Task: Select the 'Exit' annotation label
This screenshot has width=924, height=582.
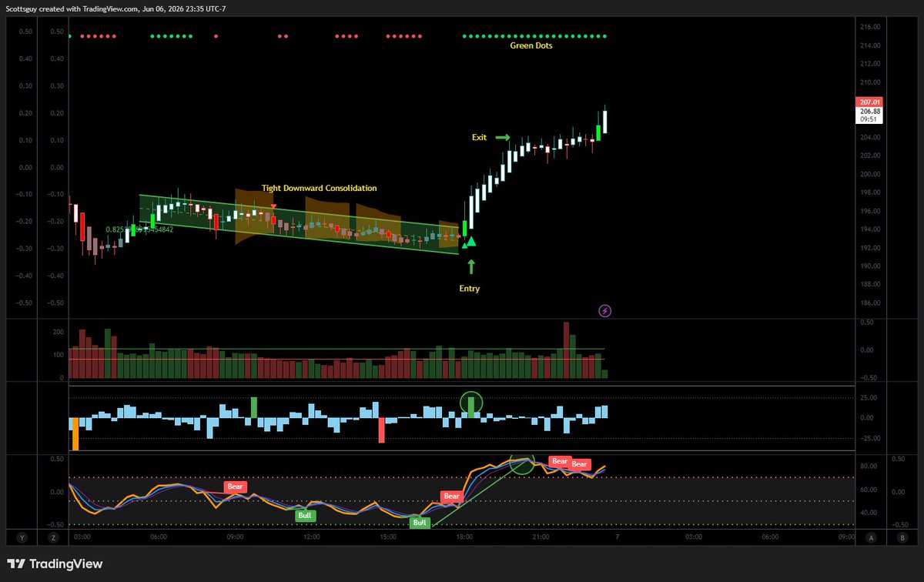Action: [x=479, y=137]
